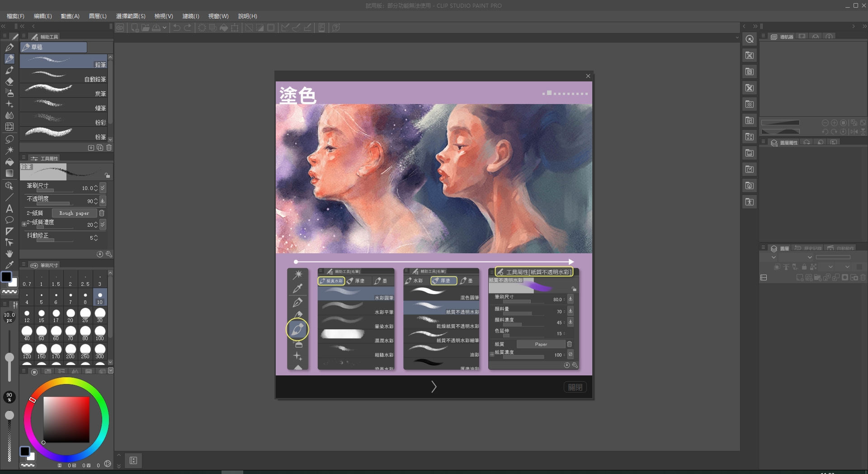Viewport: 868px width, 474px height.
Task: Open 2-紙質濃度 dynamics dropdown button
Action: coord(103,224)
